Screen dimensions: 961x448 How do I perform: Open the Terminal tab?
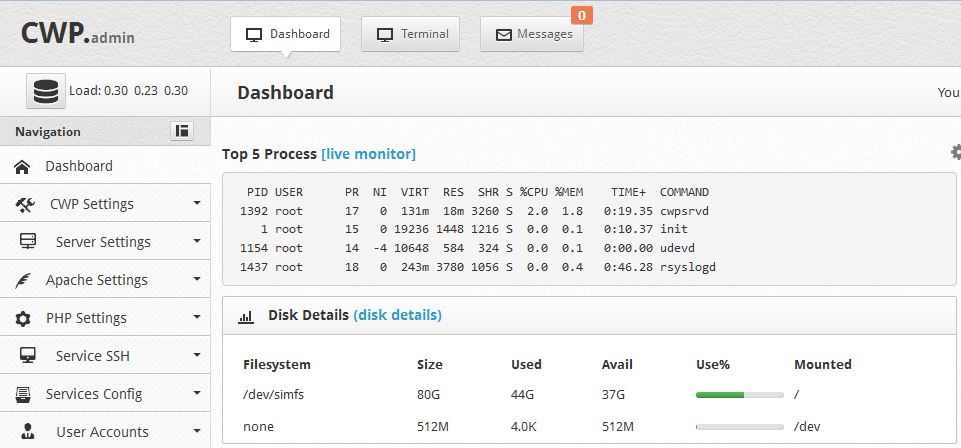pyautogui.click(x=411, y=34)
